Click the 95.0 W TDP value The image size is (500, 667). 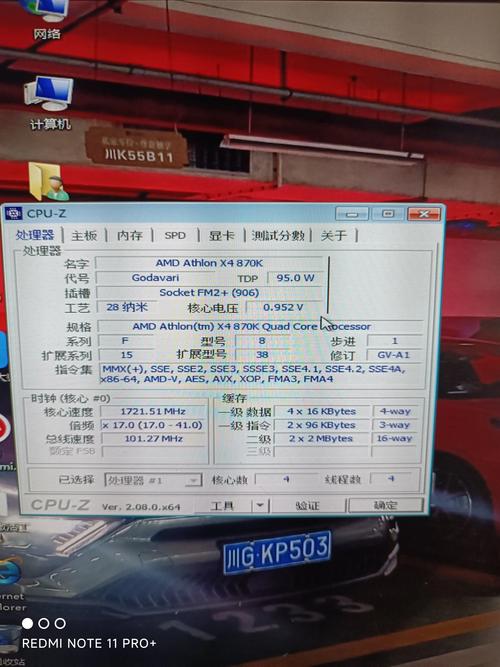[295, 278]
